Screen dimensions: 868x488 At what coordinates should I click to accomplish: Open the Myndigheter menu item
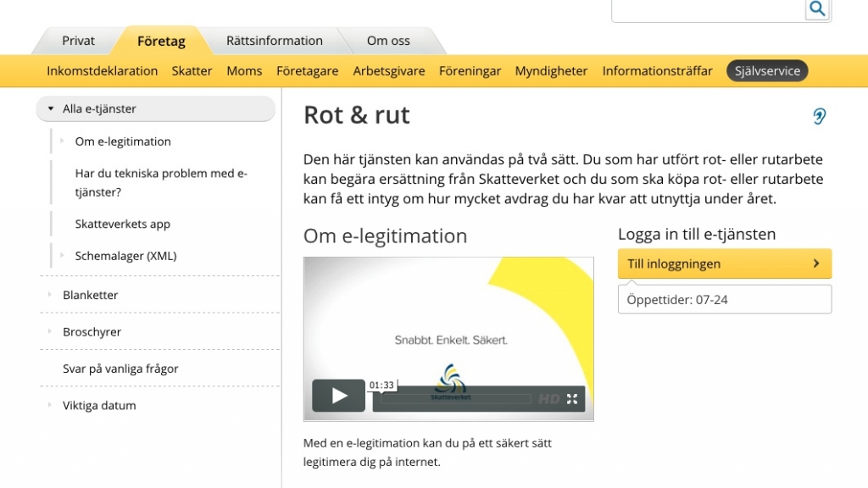click(x=551, y=71)
